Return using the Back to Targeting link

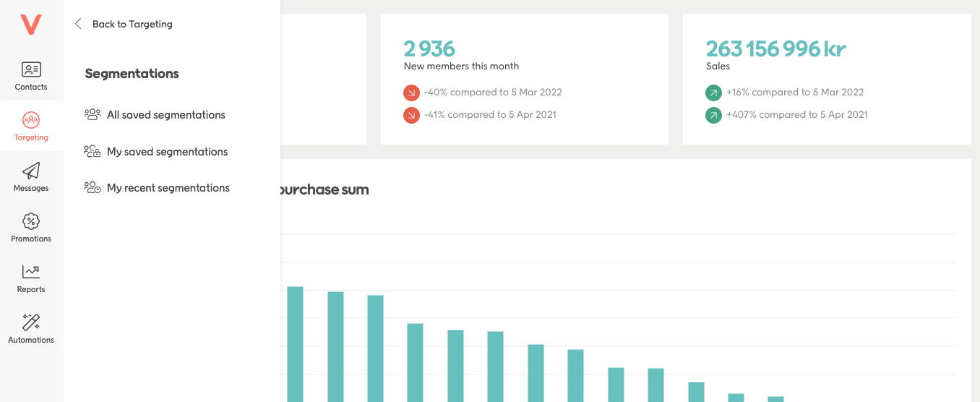click(x=132, y=24)
